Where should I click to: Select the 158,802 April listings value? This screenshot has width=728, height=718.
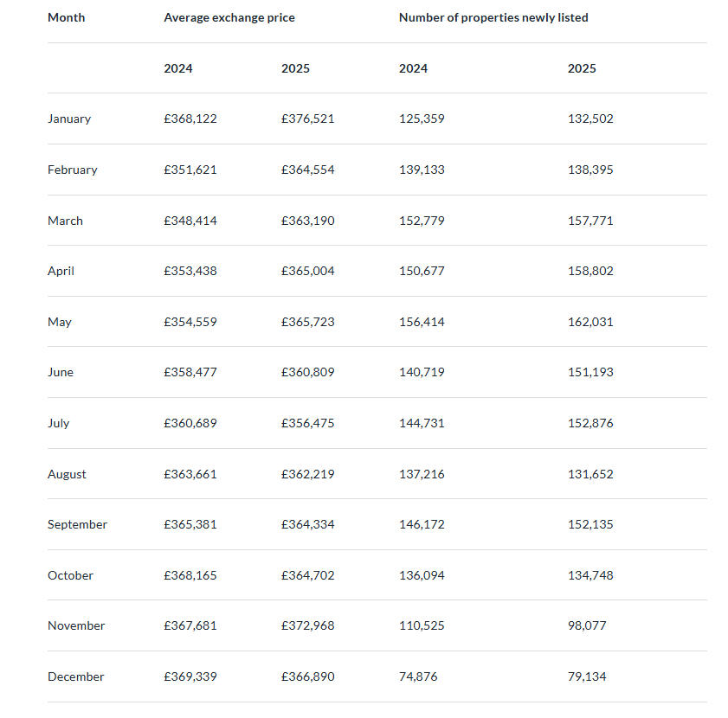(x=590, y=271)
